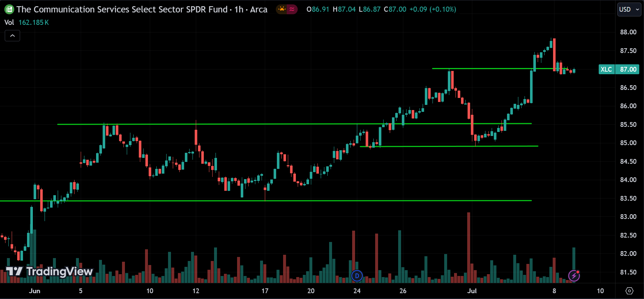
Task: Click the 81.50 price axis label
Action: tap(628, 272)
